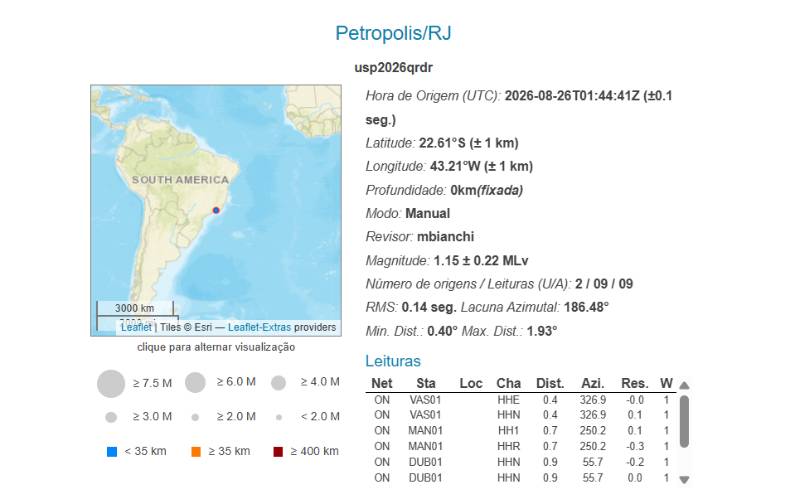The height and width of the screenshot is (500, 800).
Task: Click the event epicenter marker on map
Action: 216,210
